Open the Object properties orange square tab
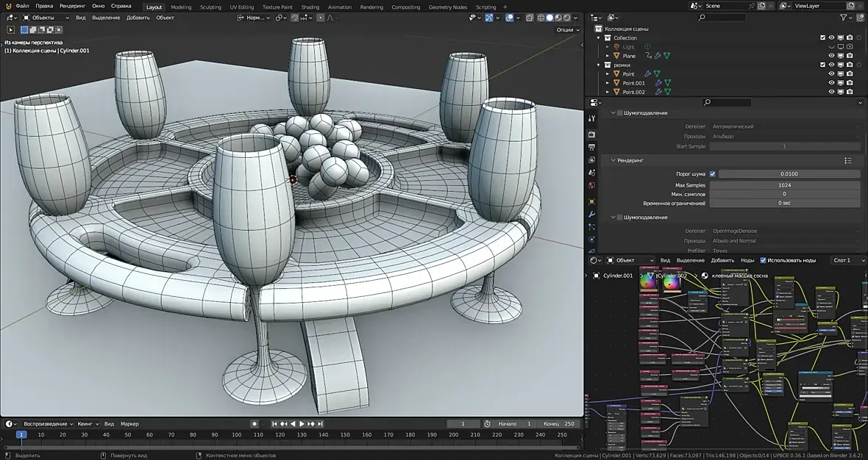This screenshot has width=868, height=460. point(591,201)
